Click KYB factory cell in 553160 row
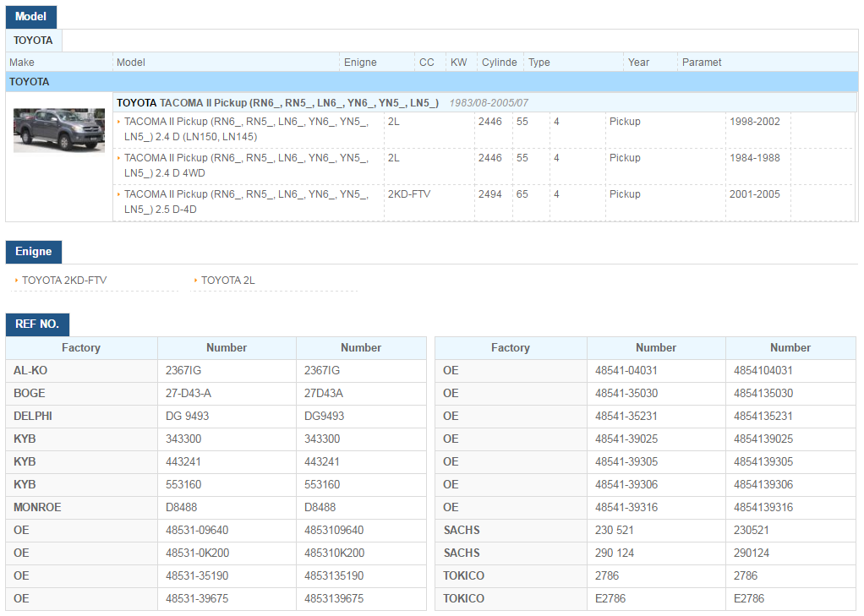Viewport: 864px width, 616px height. click(x=81, y=484)
